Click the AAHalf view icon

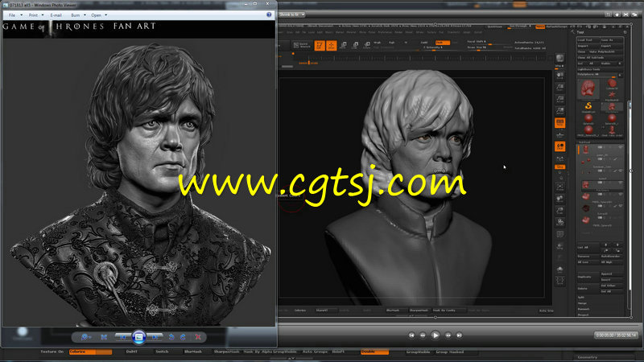click(559, 111)
